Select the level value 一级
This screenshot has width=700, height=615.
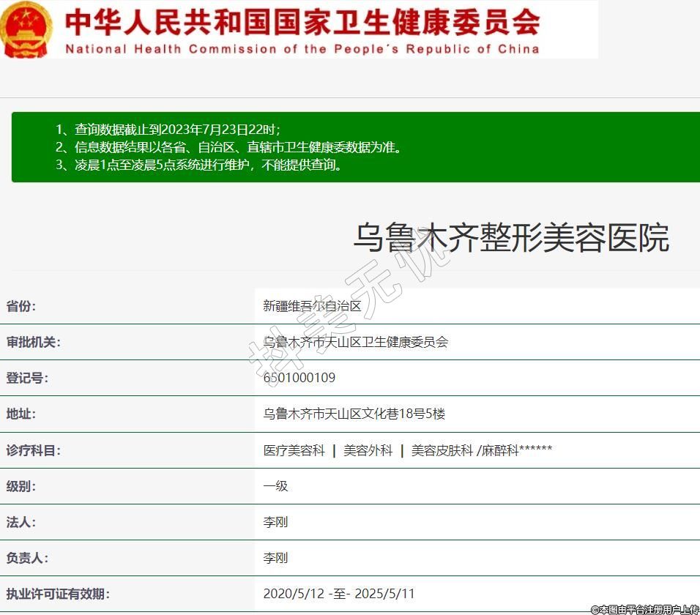coord(276,485)
